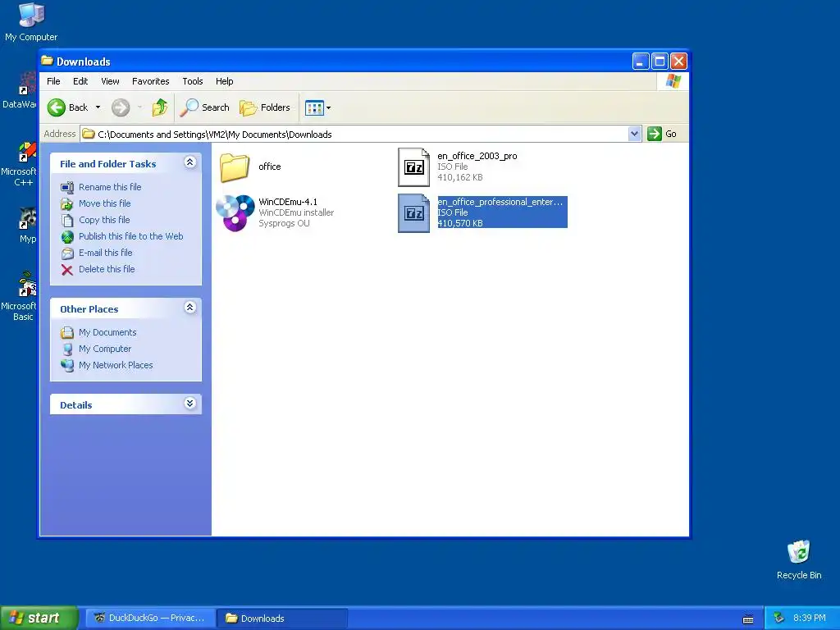Choose Publish this file to the Web
Image resolution: width=840 pixels, height=630 pixels.
[x=130, y=236]
